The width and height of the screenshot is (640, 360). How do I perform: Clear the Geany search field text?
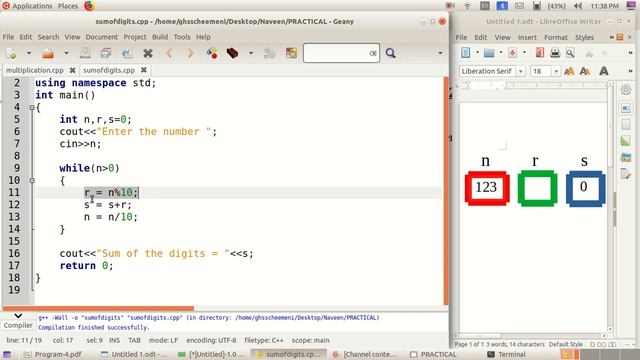click(373, 53)
